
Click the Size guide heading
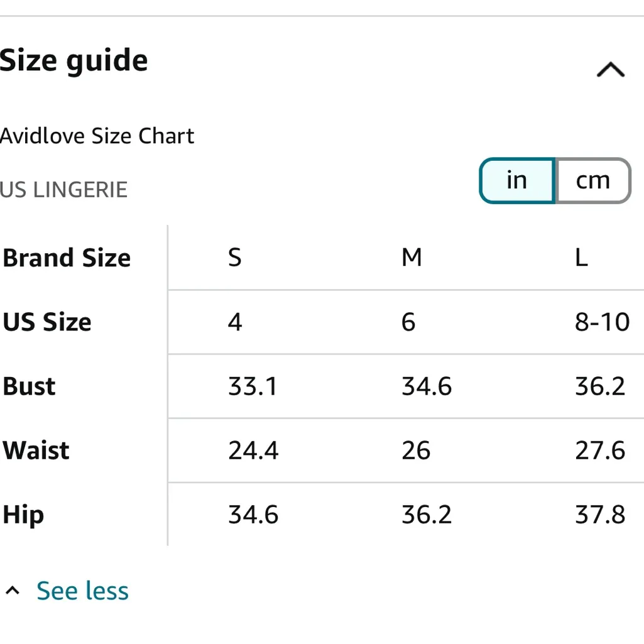[x=74, y=61]
